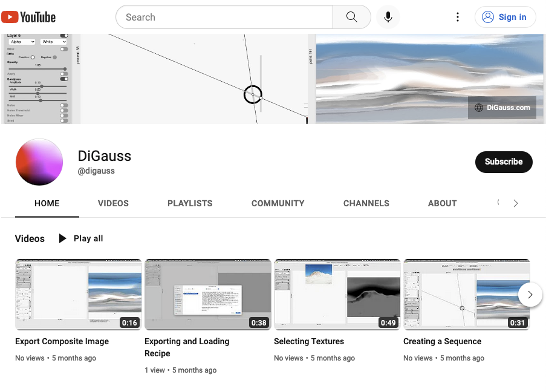
Task: Click the Videos section heading
Action: coord(30,239)
